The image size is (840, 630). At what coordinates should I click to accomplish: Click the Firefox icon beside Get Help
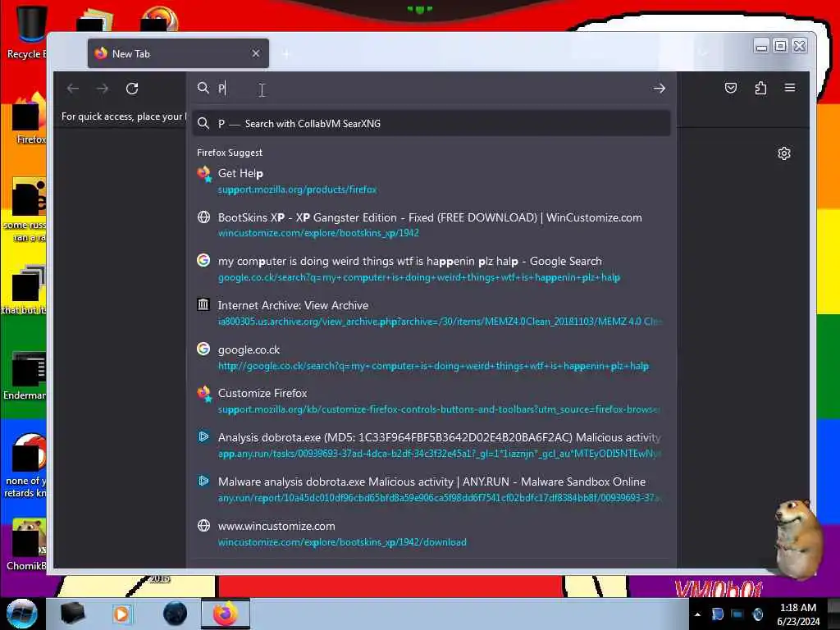(203, 174)
